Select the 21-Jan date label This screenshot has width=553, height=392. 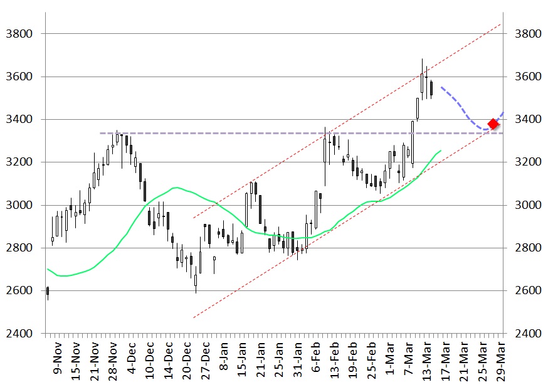pos(261,359)
